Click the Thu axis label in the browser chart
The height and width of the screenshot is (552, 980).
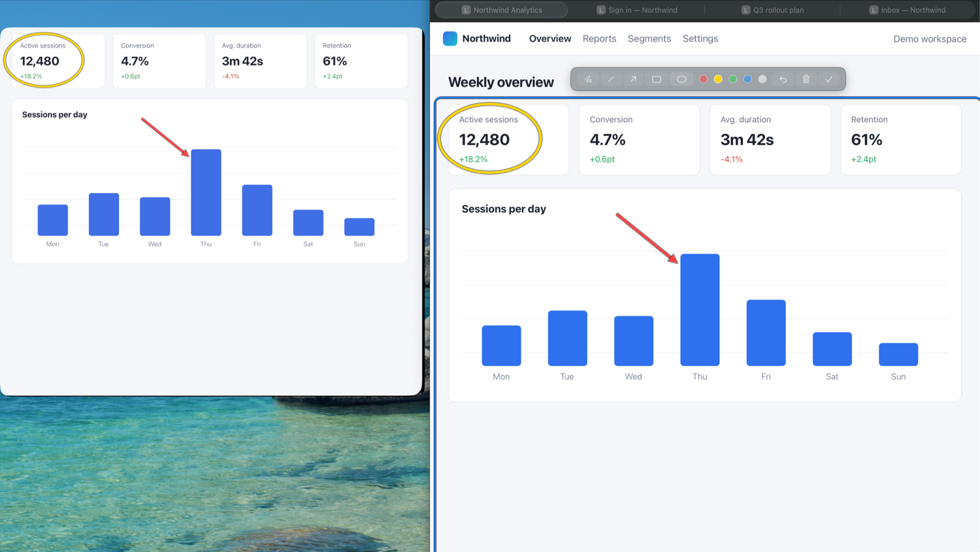coord(700,377)
